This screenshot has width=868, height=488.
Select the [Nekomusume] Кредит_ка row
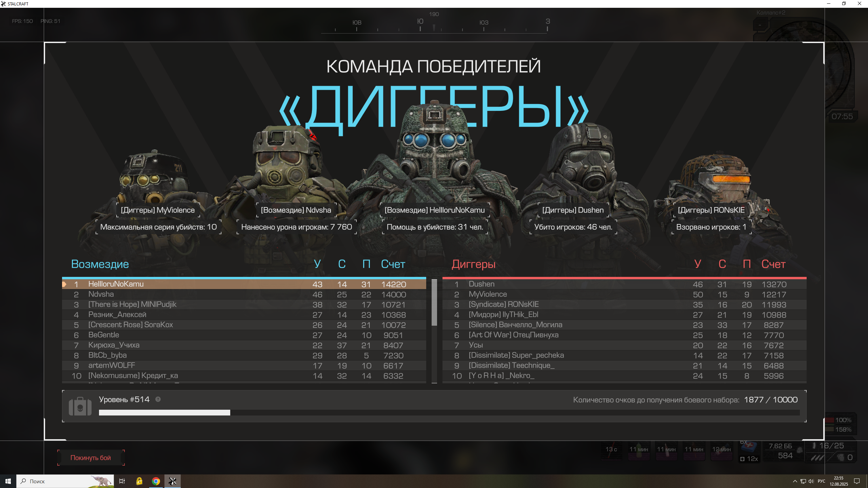click(244, 375)
